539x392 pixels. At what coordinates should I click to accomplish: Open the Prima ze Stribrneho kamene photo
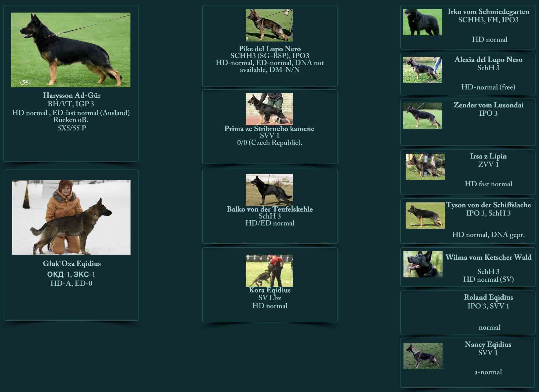point(269,109)
